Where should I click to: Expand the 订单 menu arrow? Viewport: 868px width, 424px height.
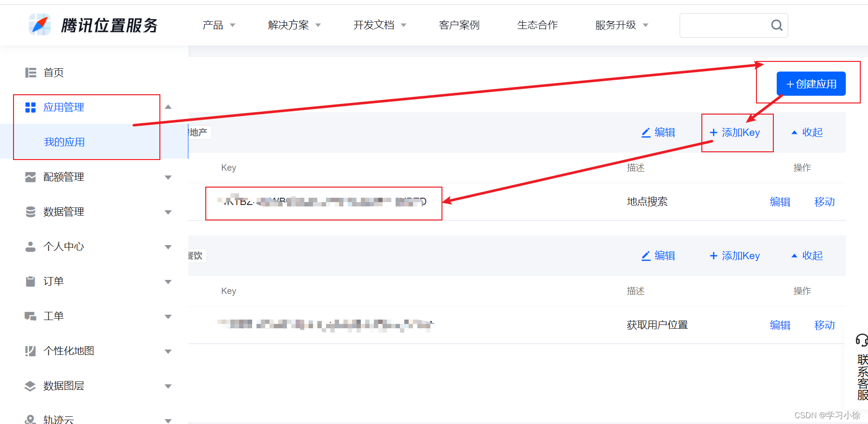[168, 282]
